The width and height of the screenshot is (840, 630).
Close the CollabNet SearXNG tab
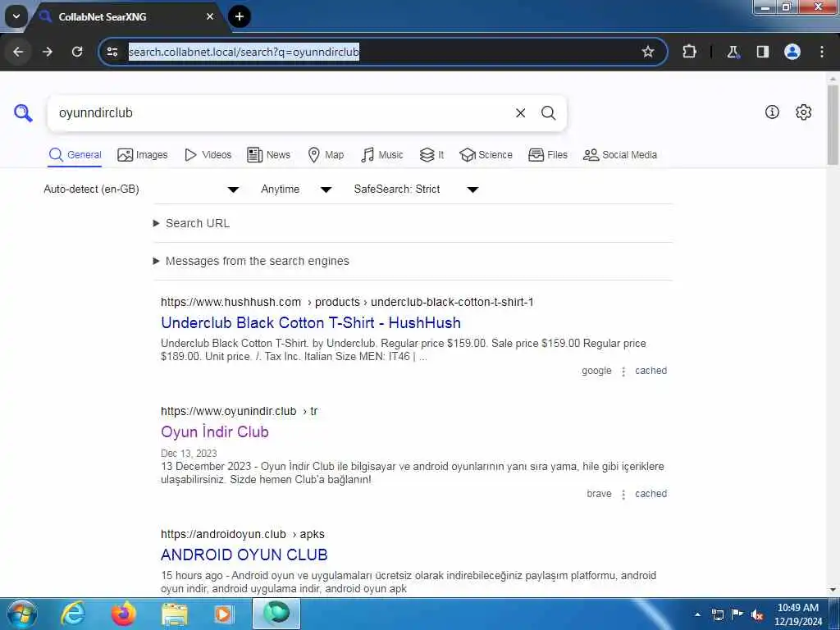coord(210,16)
